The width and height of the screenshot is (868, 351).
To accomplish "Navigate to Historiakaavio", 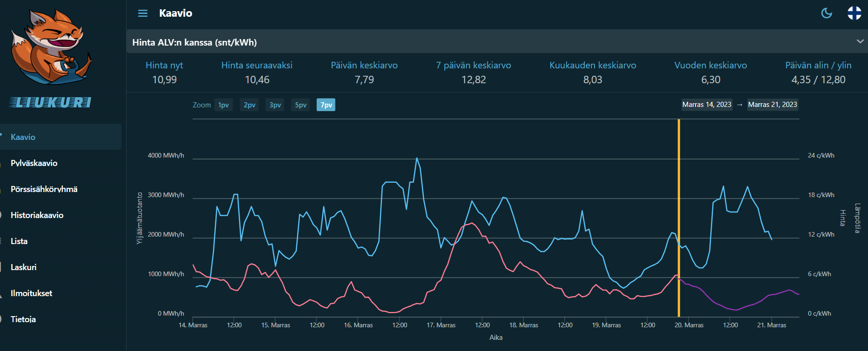I will (x=37, y=215).
